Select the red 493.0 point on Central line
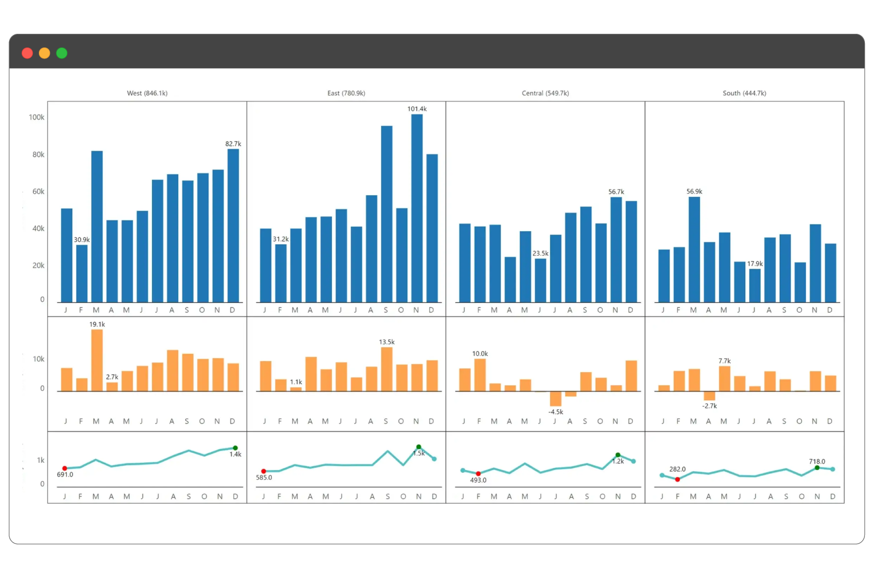 (x=478, y=474)
